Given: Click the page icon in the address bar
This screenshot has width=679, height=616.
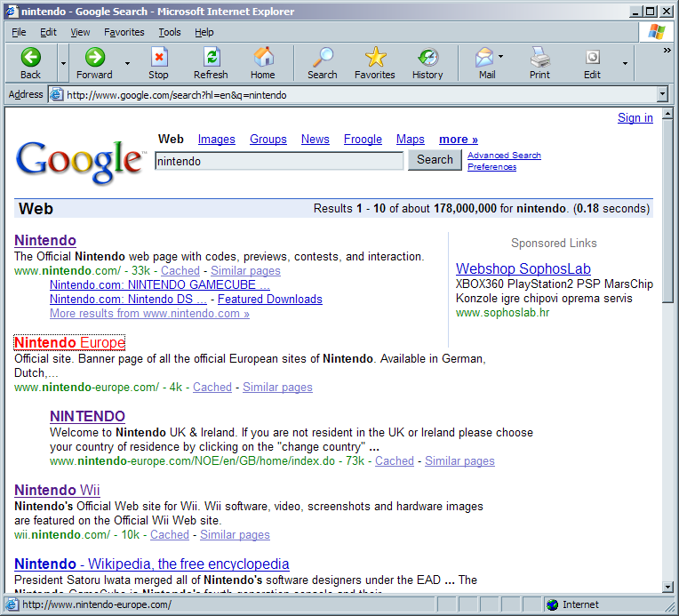Looking at the screenshot, I should pyautogui.click(x=56, y=94).
